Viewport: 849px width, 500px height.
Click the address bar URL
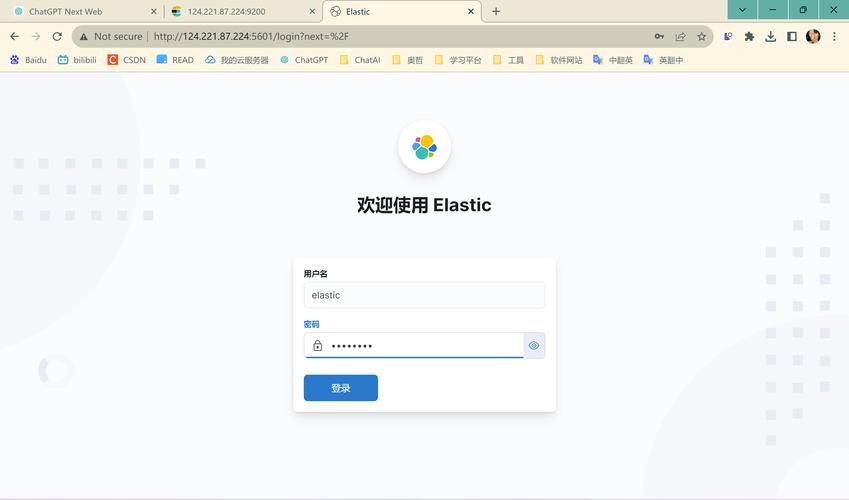coord(251,36)
